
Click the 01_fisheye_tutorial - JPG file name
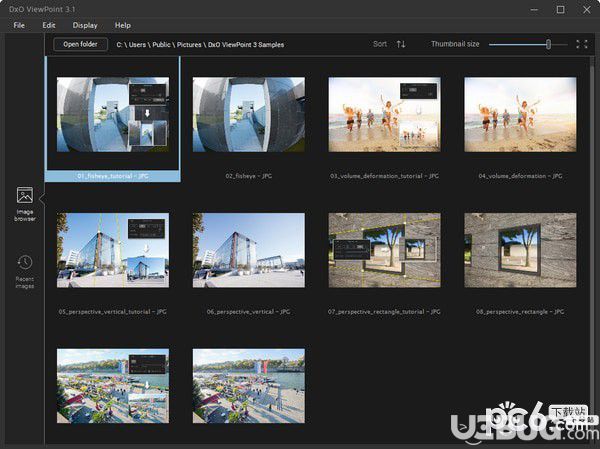click(113, 176)
